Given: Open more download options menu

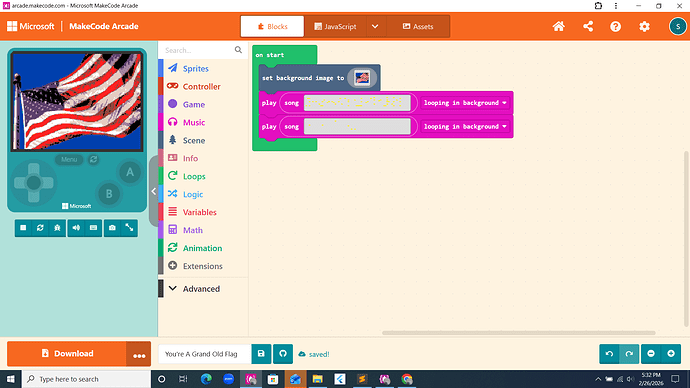Looking at the screenshot, I should (139, 354).
